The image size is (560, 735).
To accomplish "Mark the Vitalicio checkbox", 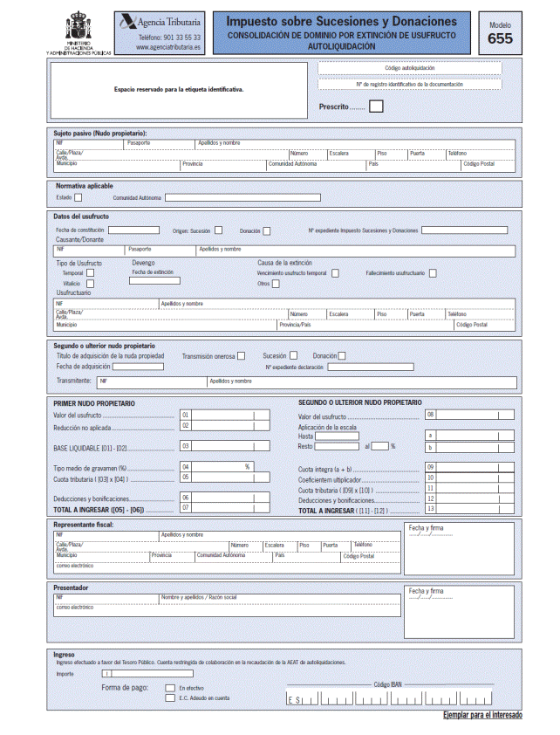I will pos(90,284).
